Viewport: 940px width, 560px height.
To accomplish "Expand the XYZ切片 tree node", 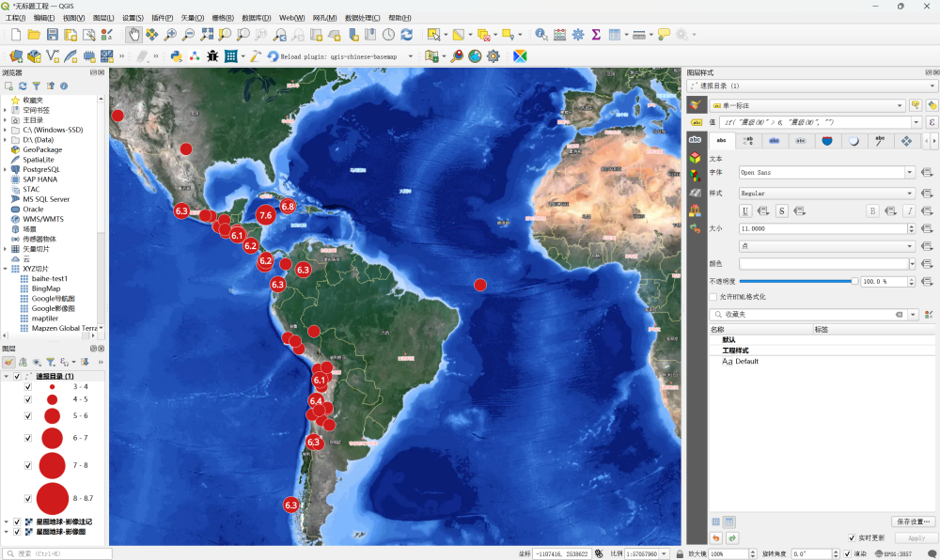I will pyautogui.click(x=6, y=269).
